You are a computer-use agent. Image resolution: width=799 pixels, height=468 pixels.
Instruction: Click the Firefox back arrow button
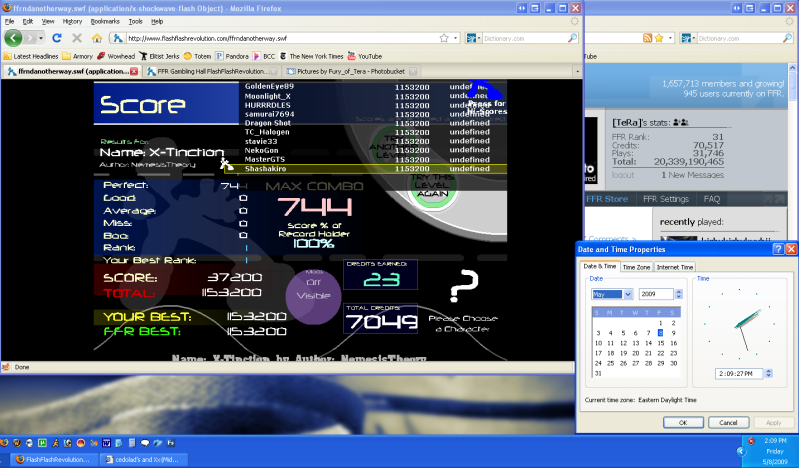click(x=14, y=38)
